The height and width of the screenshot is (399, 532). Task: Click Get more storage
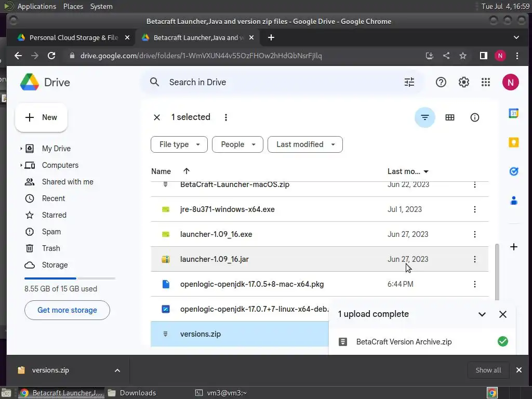[x=67, y=310]
